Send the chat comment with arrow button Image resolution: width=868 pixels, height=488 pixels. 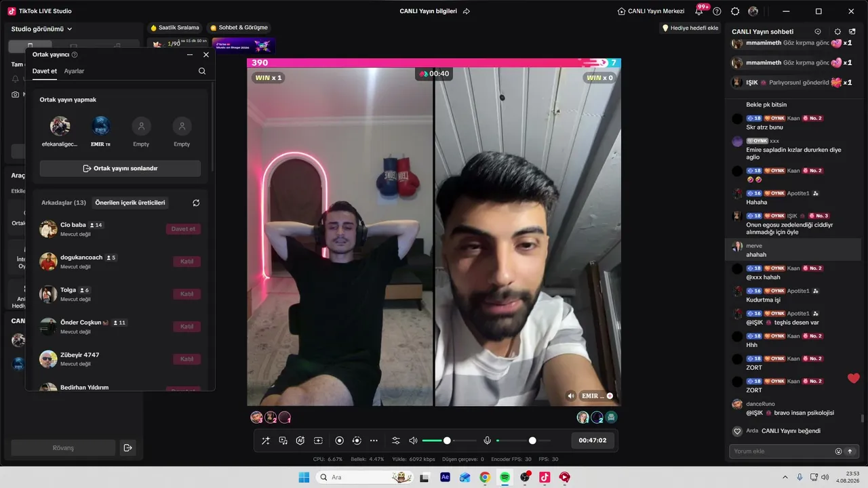tap(850, 451)
